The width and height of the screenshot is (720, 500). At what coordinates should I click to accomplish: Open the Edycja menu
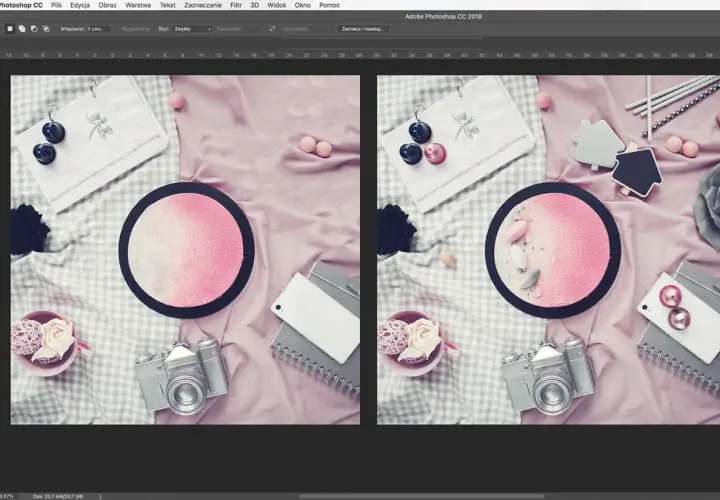coord(80,5)
